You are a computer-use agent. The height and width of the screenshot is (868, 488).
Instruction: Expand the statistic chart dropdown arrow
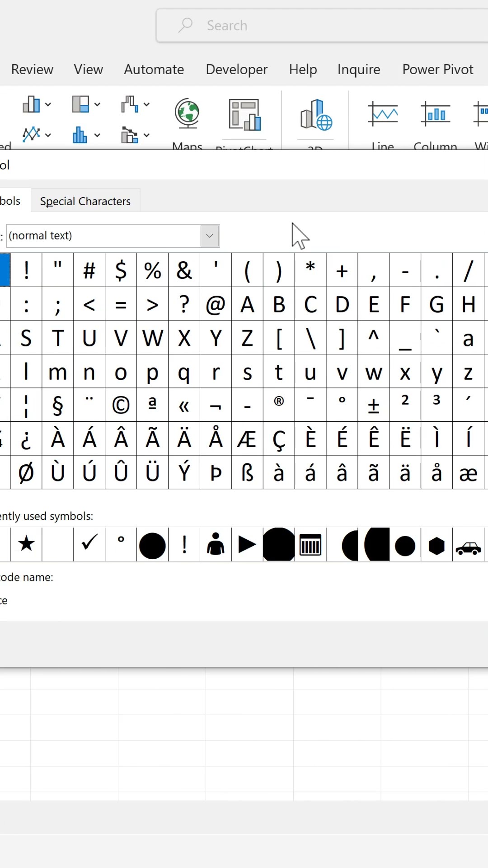tap(97, 135)
